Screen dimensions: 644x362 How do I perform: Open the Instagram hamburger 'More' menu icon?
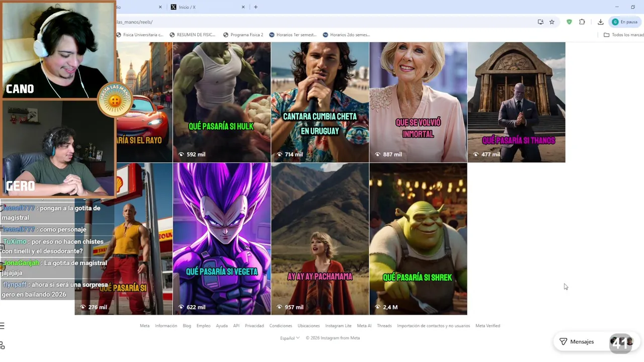[x=2, y=326]
